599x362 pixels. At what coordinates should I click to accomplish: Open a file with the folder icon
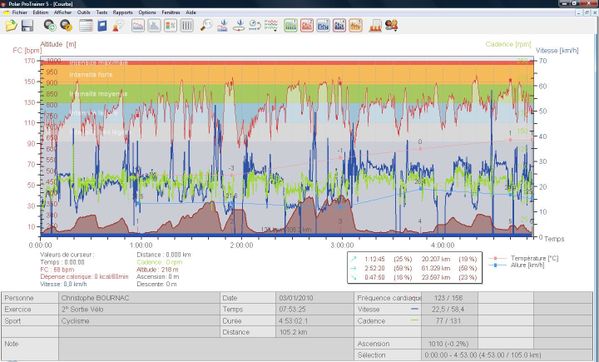pyautogui.click(x=11, y=26)
